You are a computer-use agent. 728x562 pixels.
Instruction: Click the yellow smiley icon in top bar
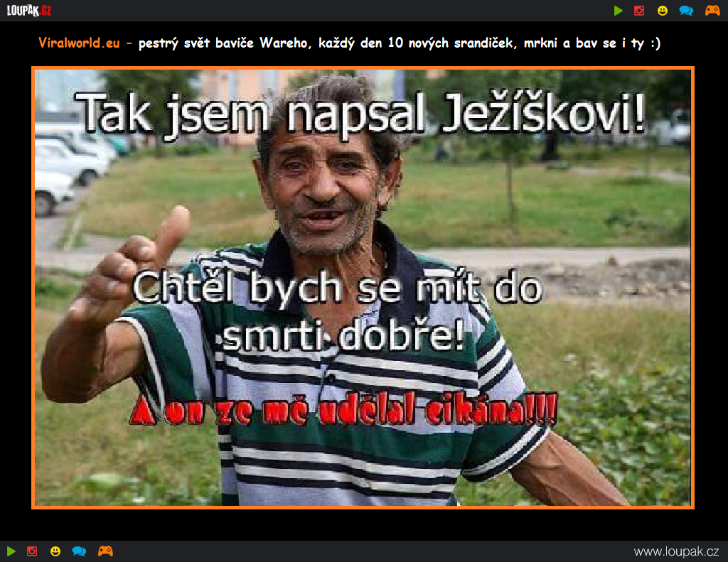click(x=663, y=11)
